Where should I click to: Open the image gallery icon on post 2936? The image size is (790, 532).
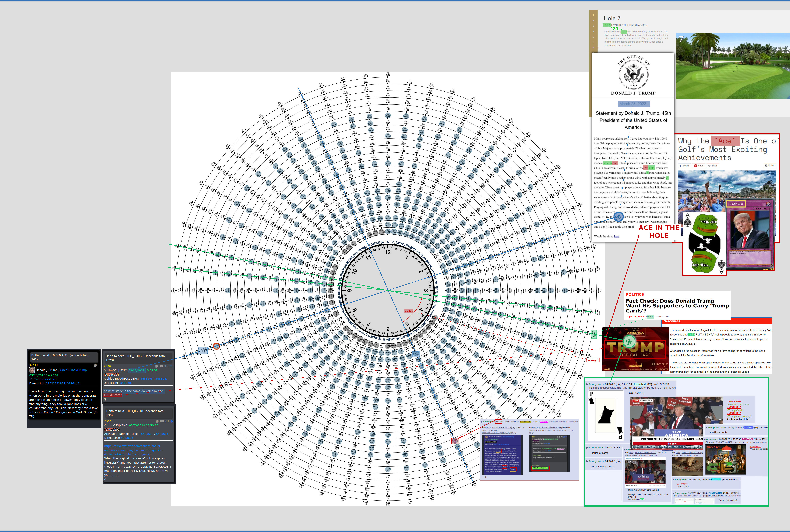coord(166,366)
